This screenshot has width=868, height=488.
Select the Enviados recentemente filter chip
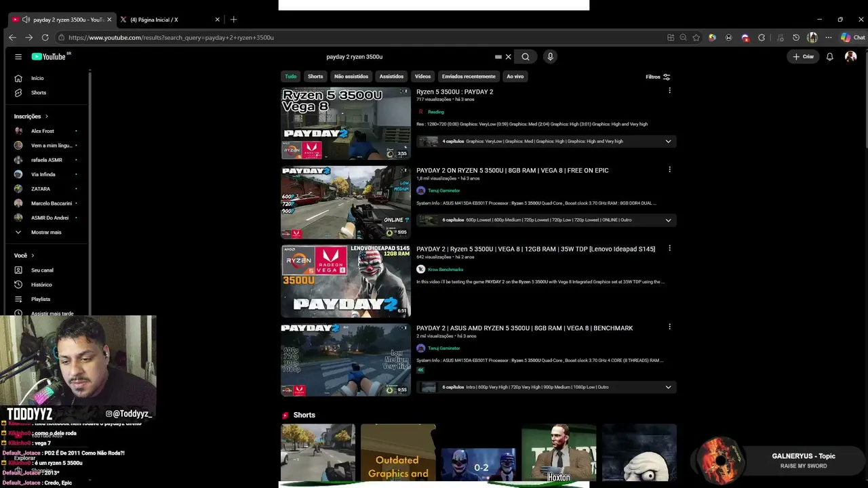(469, 77)
